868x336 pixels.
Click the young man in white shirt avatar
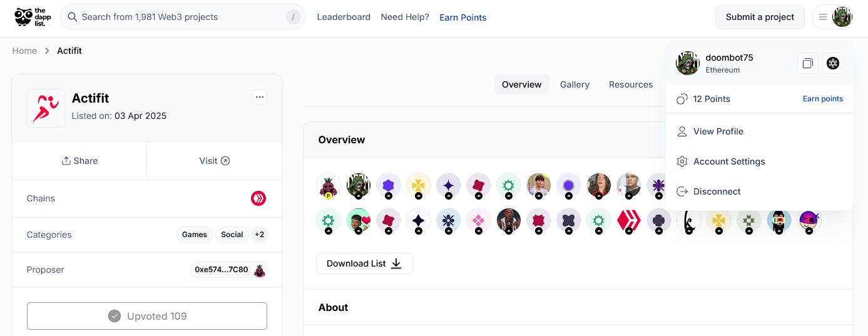click(x=538, y=186)
